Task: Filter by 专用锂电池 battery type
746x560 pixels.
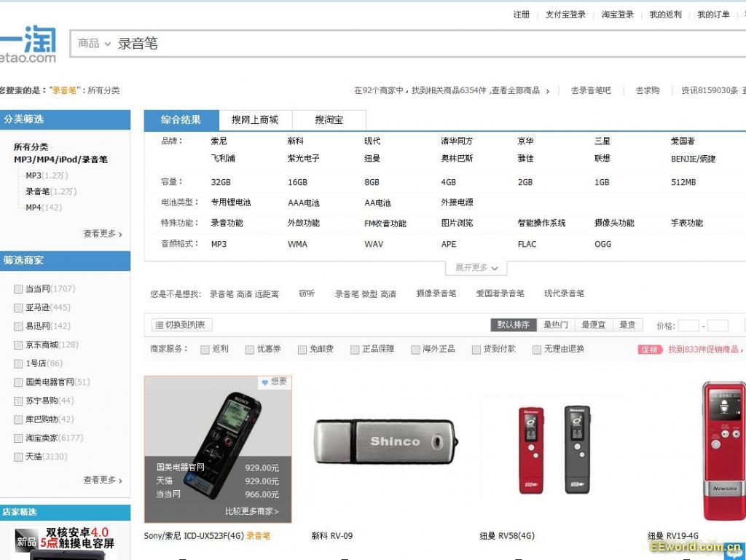Action: click(x=231, y=202)
